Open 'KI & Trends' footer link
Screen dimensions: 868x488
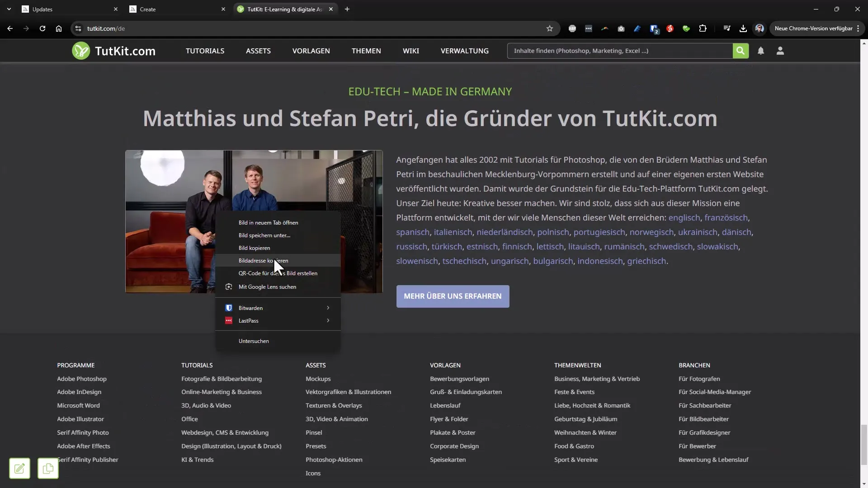pyautogui.click(x=198, y=460)
